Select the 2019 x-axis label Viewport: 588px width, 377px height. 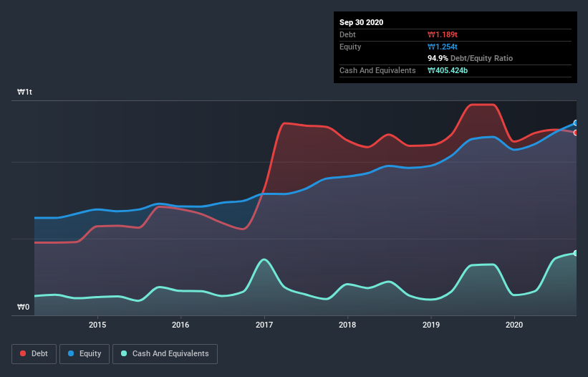pos(431,325)
